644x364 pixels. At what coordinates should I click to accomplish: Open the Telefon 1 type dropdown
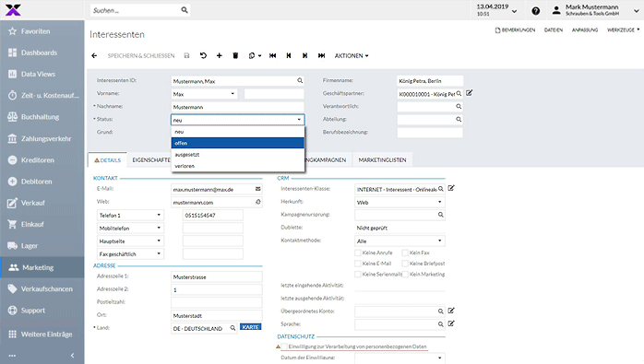click(159, 215)
